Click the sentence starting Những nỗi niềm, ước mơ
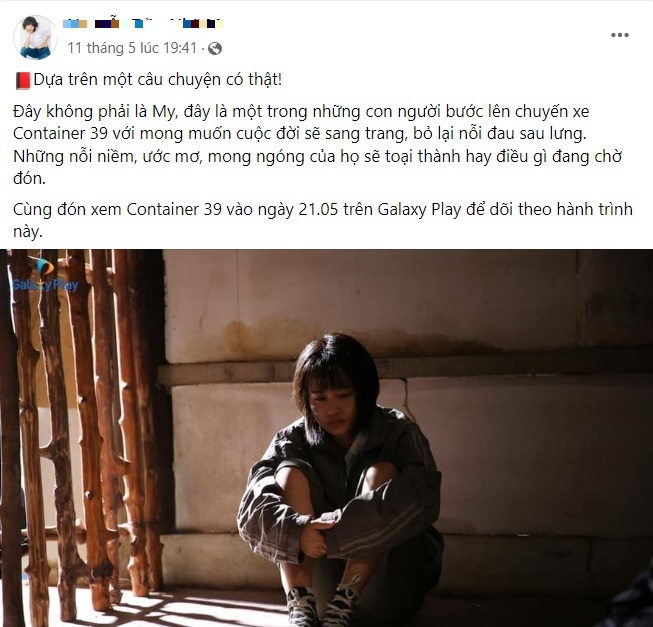The image size is (653, 627). point(317,167)
